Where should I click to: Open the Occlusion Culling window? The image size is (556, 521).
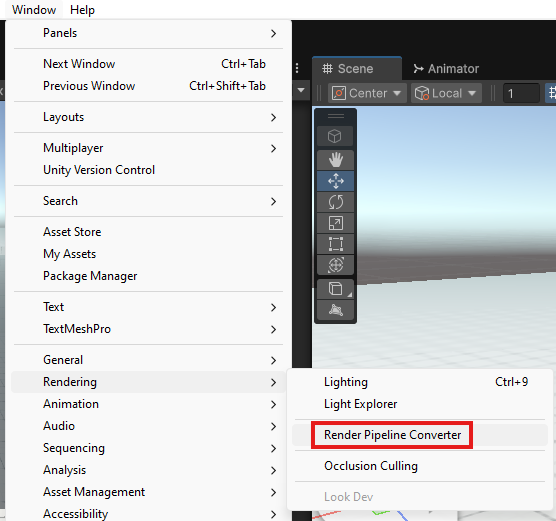click(420, 466)
